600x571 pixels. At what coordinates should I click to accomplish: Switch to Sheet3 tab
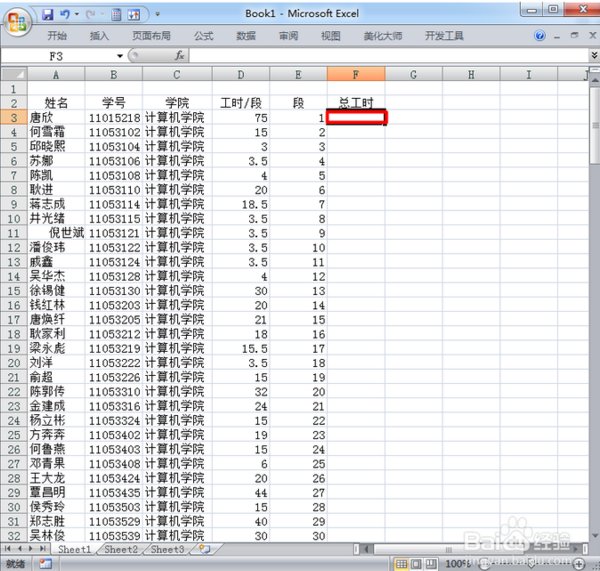pos(167,550)
